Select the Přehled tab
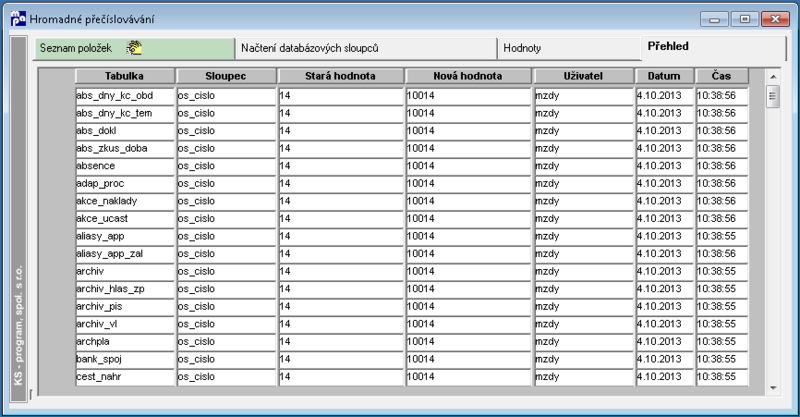Image resolution: width=800 pixels, height=417 pixels. (x=713, y=47)
